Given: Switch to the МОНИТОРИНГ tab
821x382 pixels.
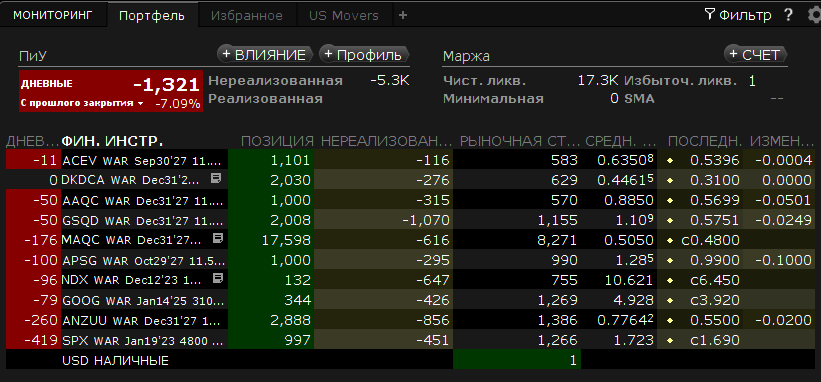Looking at the screenshot, I should click(52, 15).
